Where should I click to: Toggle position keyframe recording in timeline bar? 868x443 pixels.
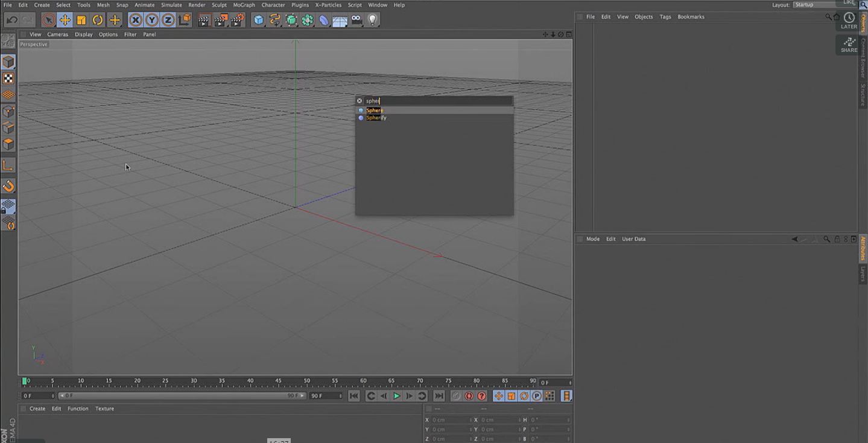point(498,396)
